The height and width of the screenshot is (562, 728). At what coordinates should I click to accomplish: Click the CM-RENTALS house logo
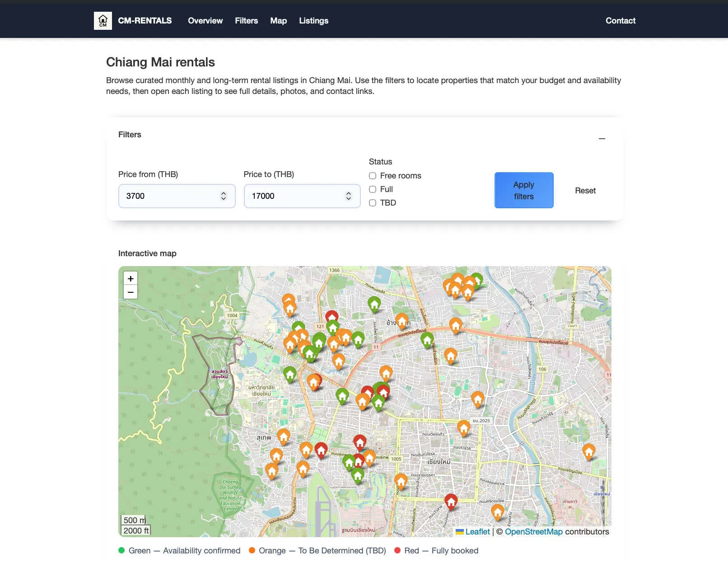click(x=103, y=21)
